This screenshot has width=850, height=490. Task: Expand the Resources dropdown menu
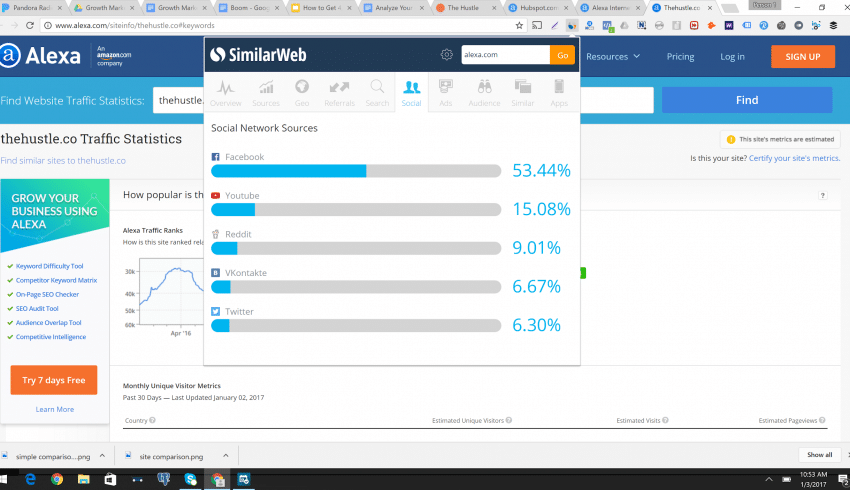613,56
